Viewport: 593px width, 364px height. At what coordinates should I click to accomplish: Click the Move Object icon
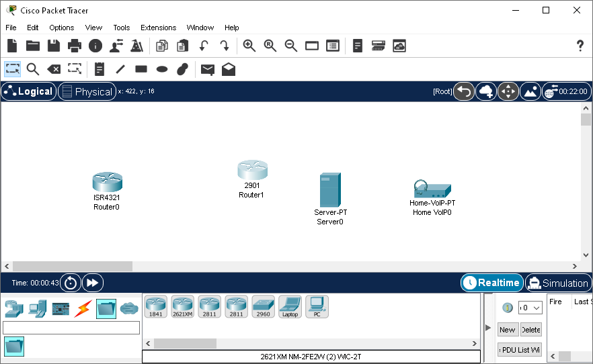tap(508, 91)
